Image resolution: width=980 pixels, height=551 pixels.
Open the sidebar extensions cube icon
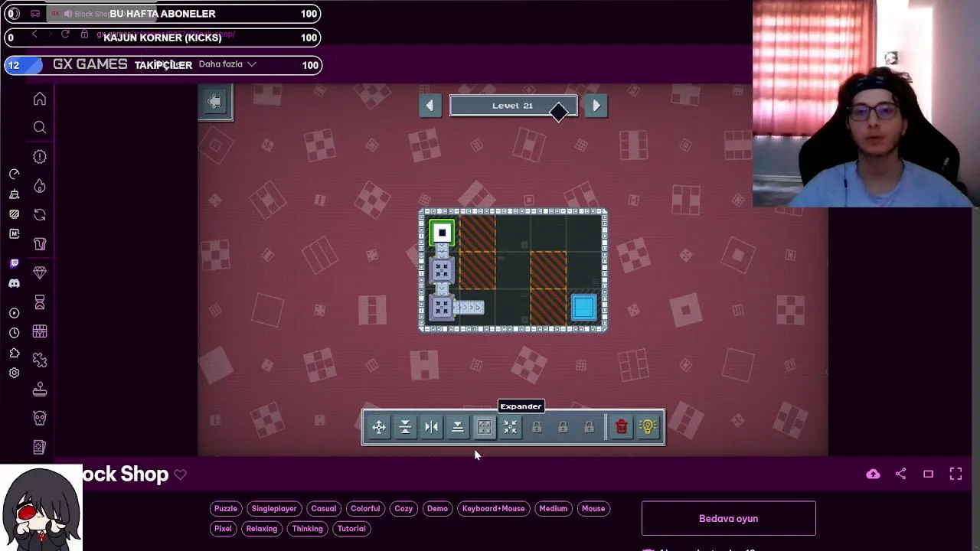[x=14, y=353]
